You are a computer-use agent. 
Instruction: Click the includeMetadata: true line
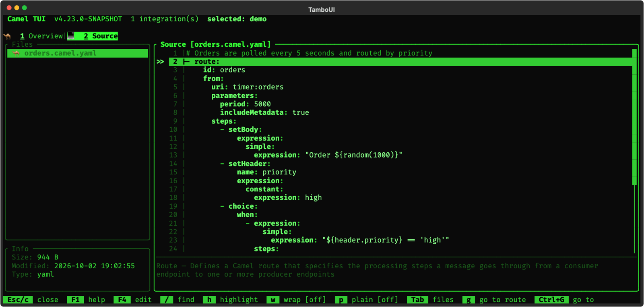[264, 112]
